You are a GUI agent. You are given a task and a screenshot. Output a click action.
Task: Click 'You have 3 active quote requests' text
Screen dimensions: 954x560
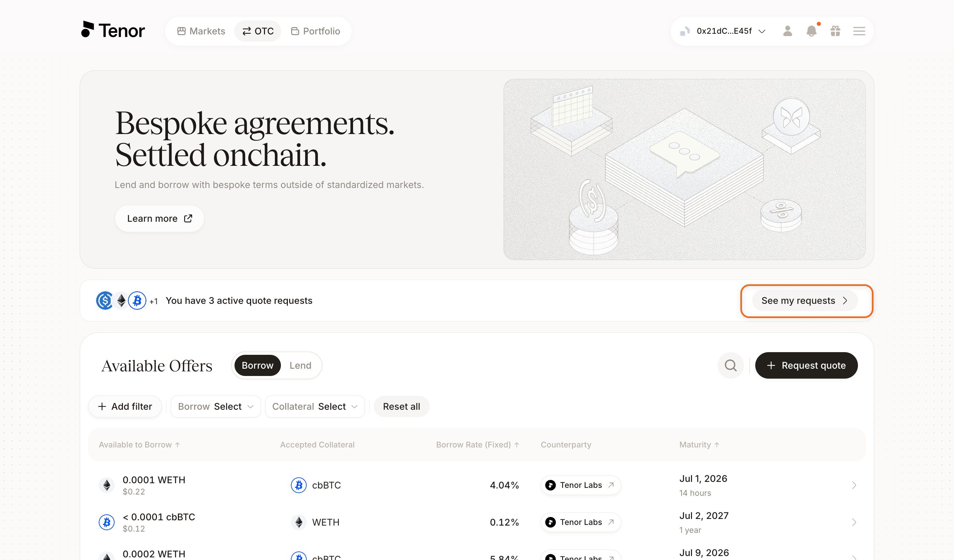coord(239,301)
